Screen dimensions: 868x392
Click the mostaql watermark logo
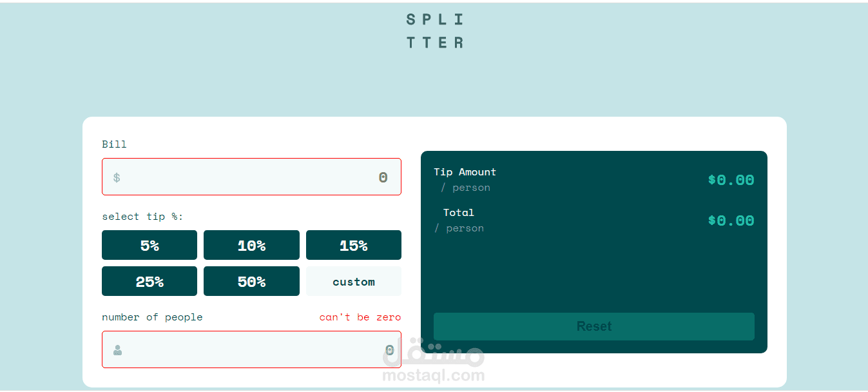click(x=433, y=361)
